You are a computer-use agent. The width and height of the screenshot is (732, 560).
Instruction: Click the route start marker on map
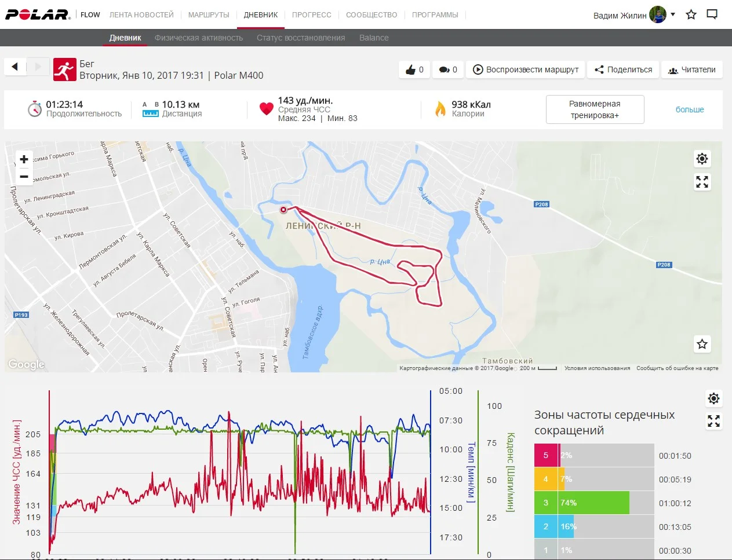[283, 210]
